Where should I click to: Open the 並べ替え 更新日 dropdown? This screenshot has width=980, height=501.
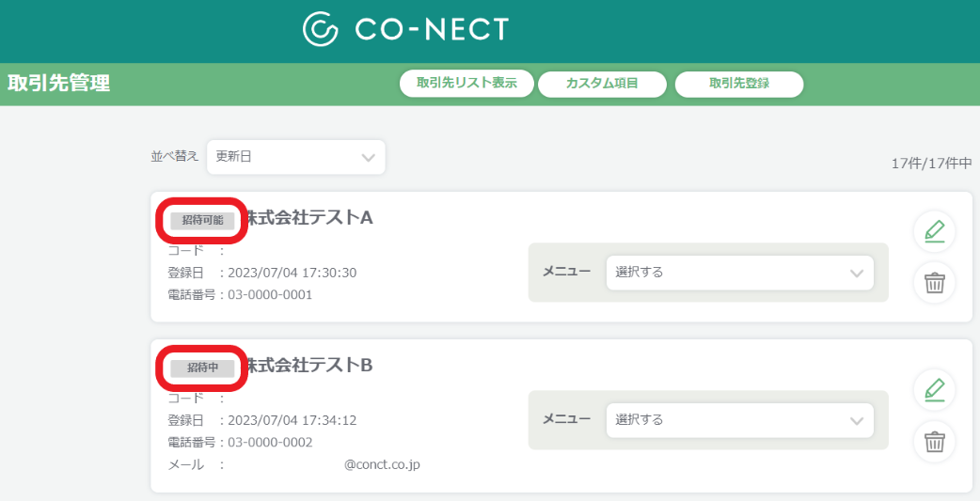pyautogui.click(x=296, y=157)
